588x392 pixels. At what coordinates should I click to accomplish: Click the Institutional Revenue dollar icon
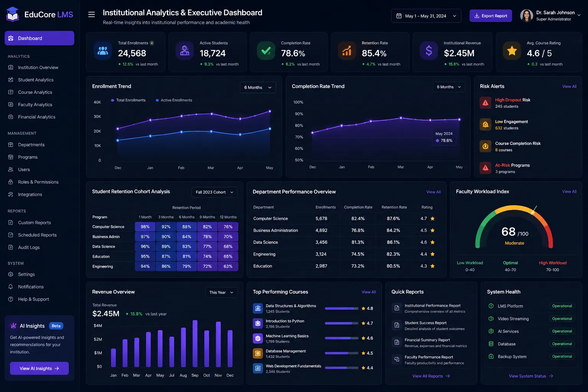click(429, 51)
